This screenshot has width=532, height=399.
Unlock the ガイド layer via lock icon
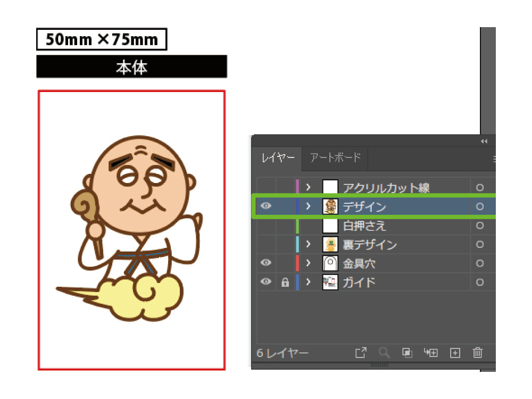click(x=285, y=282)
